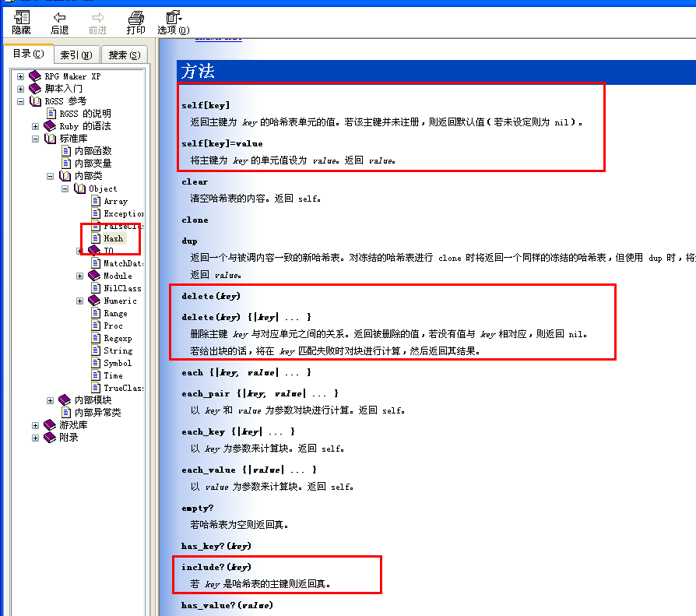Collapse the 标准库 tree node
The image size is (696, 616).
point(36,139)
